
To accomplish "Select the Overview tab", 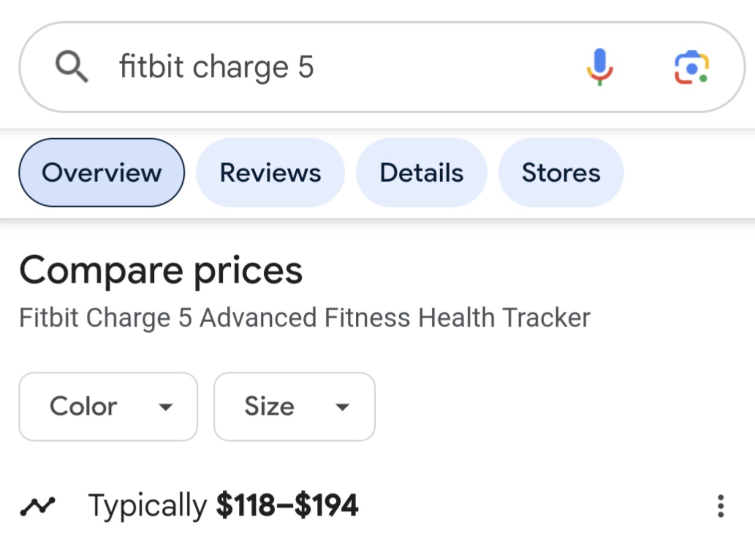I will (x=101, y=173).
